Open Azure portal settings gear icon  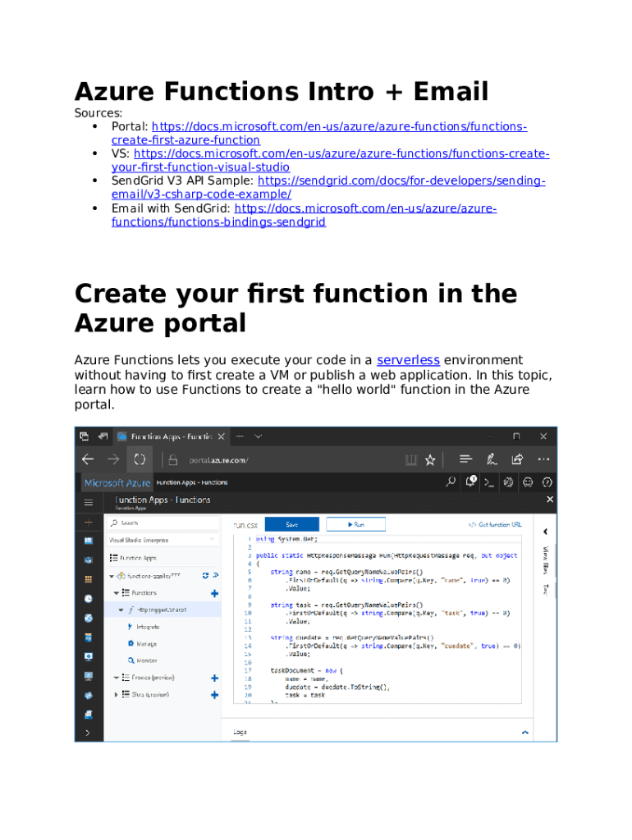click(x=509, y=482)
